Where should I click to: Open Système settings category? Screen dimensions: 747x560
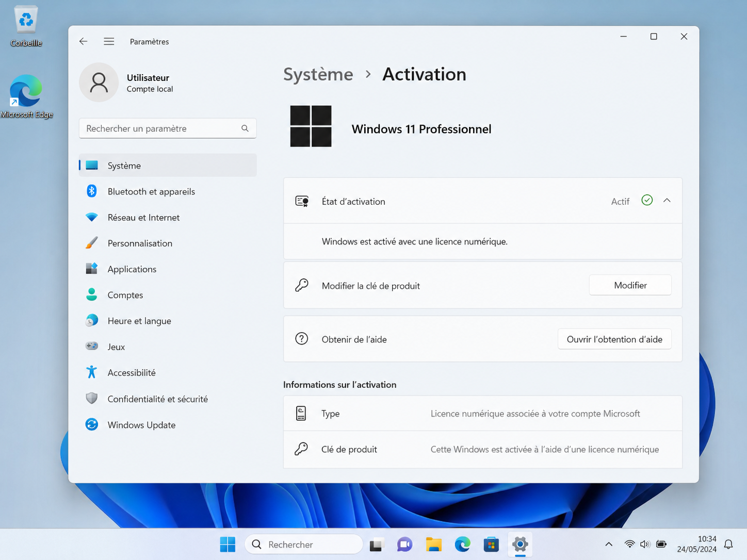pyautogui.click(x=168, y=166)
